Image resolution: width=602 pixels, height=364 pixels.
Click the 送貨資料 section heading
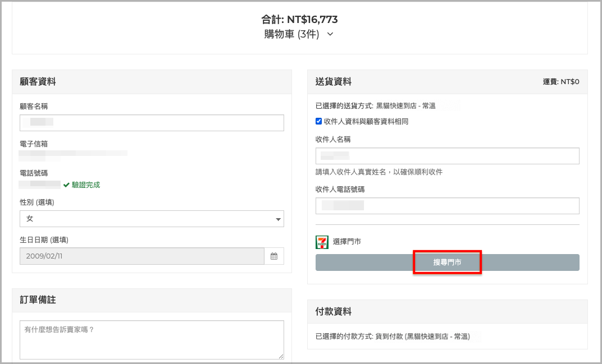click(333, 82)
